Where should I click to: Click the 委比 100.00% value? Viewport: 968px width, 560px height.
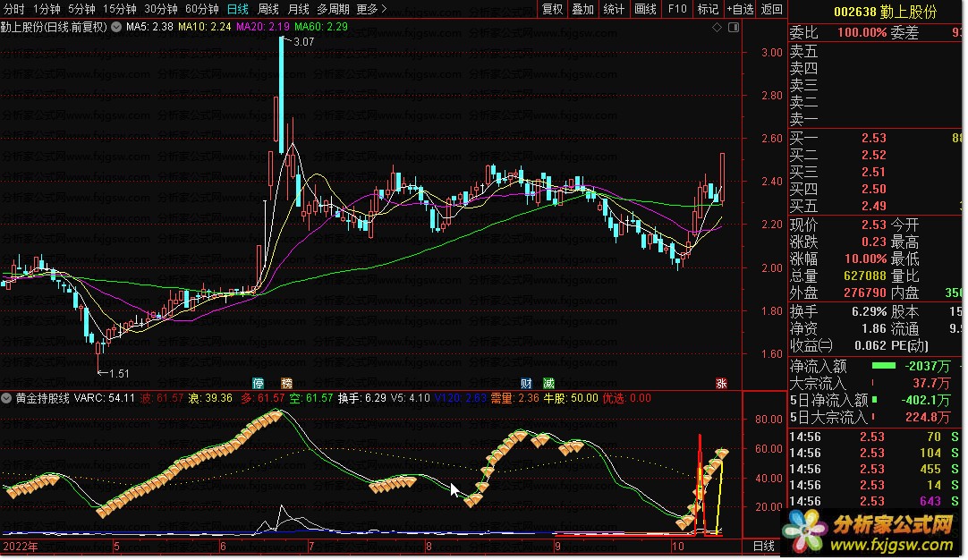click(862, 33)
